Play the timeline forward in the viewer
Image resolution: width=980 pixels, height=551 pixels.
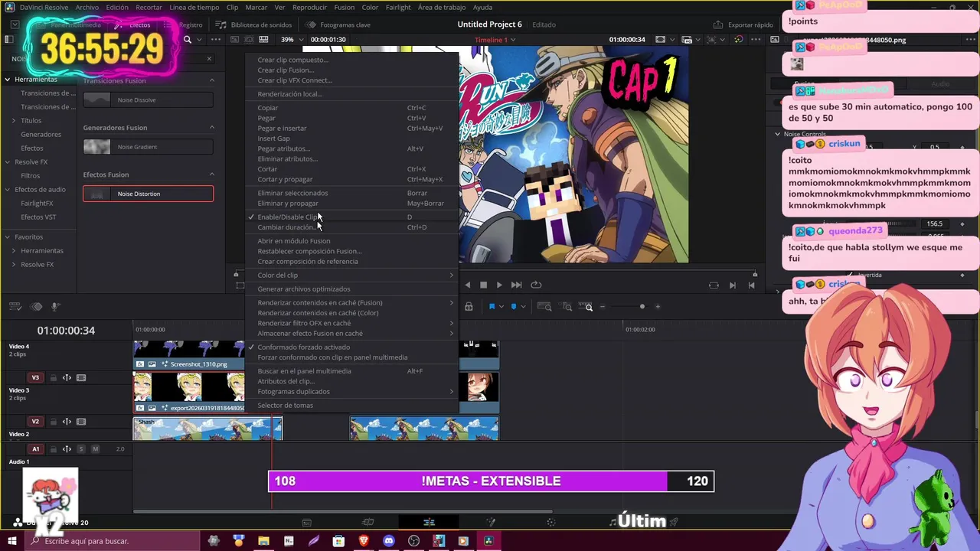coord(499,285)
